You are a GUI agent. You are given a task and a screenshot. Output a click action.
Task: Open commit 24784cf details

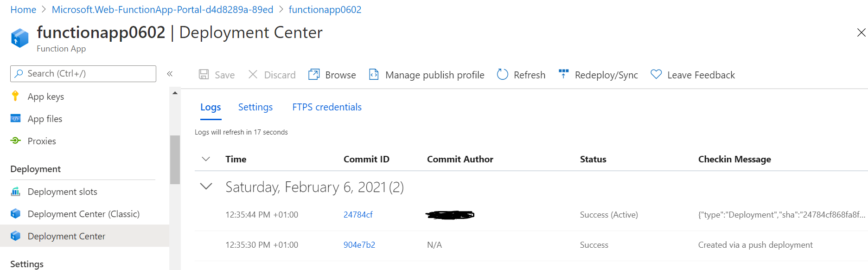(357, 215)
